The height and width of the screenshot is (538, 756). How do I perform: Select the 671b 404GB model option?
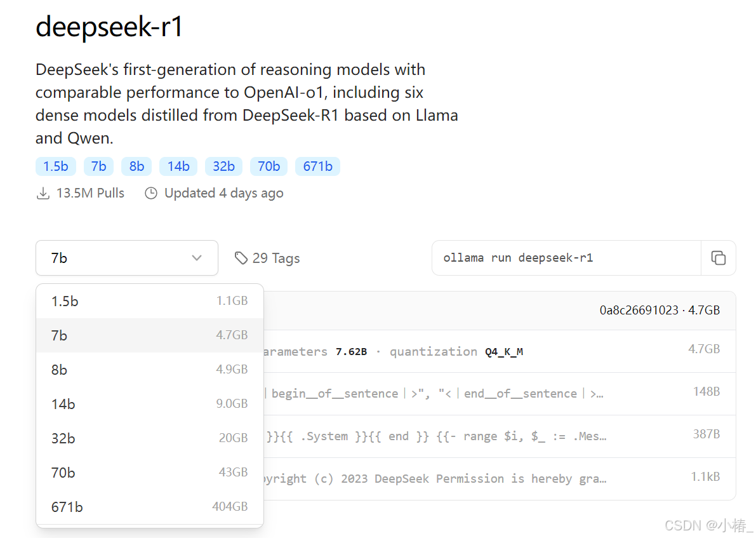pos(149,507)
